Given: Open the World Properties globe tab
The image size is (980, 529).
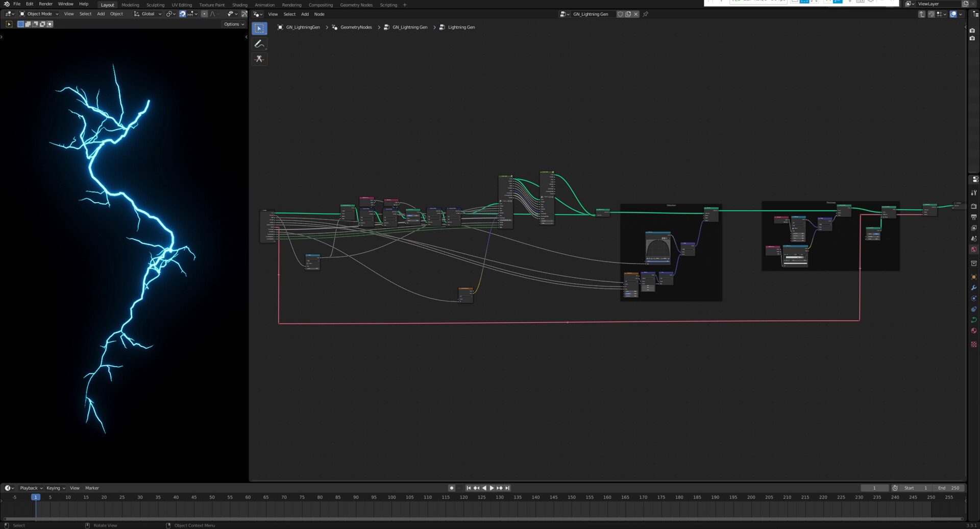Looking at the screenshot, I should [974, 249].
